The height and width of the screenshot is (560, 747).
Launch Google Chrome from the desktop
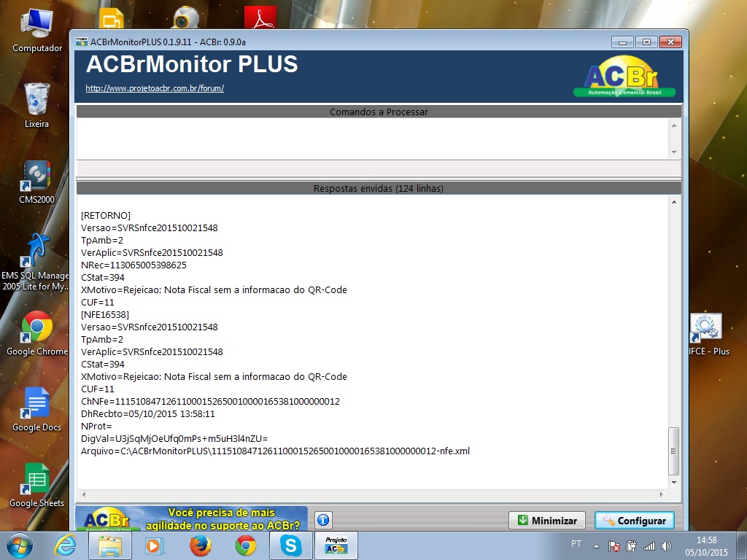pos(36,333)
